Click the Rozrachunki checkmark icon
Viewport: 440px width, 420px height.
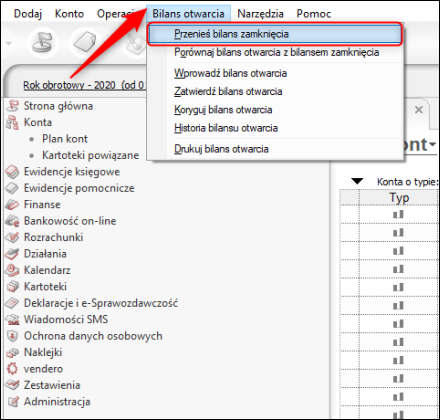tap(13, 237)
